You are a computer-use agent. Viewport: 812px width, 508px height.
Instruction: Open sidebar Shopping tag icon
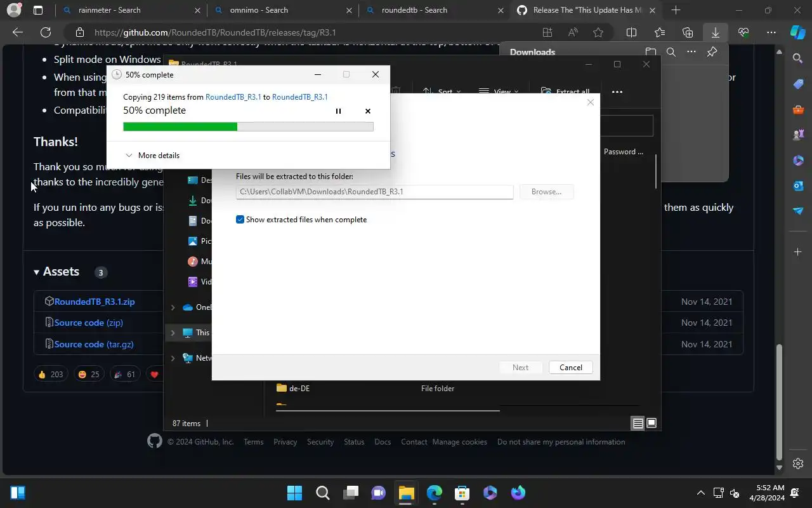click(x=798, y=84)
